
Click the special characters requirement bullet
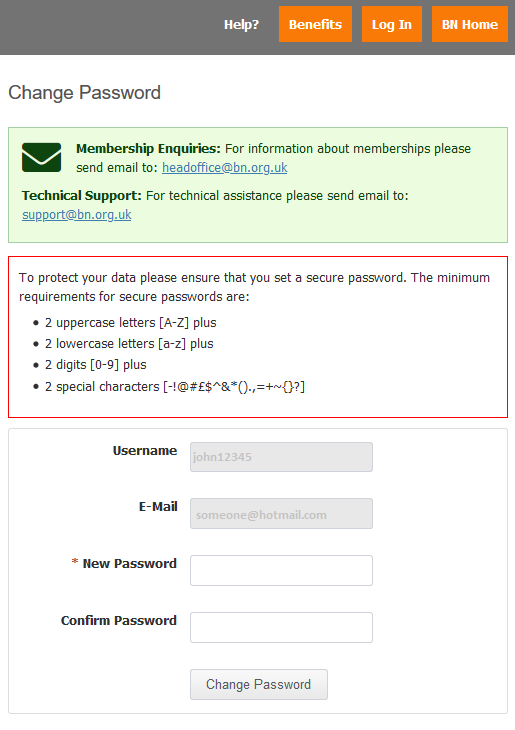coord(175,386)
